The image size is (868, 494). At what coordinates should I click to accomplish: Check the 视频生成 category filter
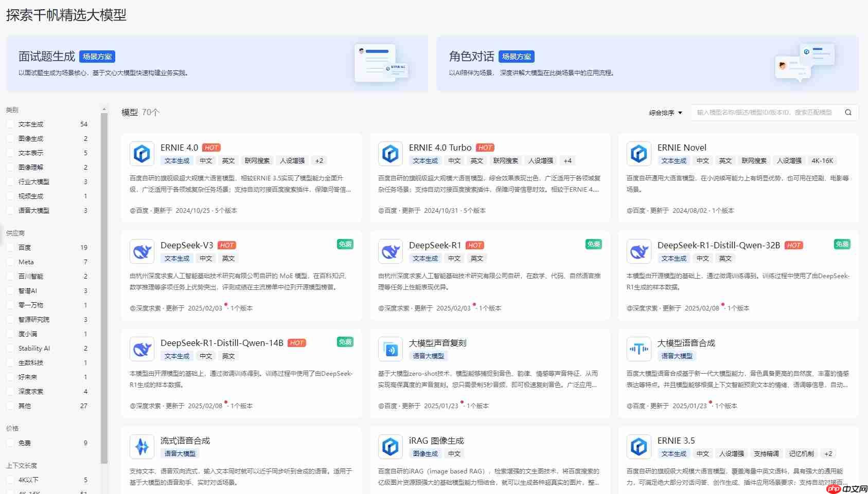(10, 196)
